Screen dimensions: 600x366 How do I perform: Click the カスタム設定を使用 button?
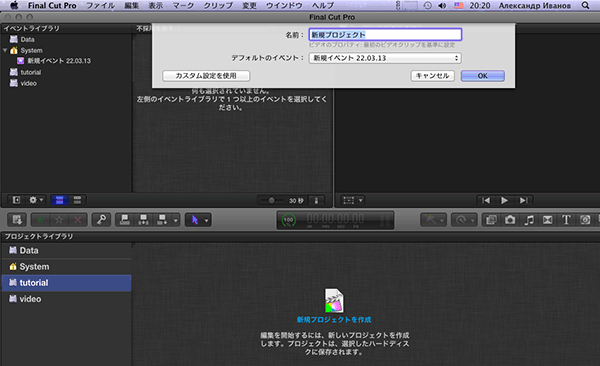206,75
